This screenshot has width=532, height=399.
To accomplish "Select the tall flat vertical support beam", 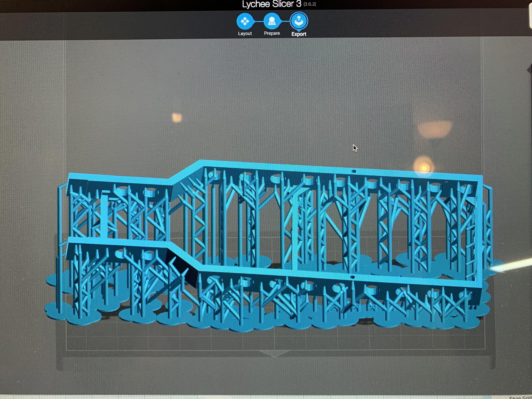I will pyautogui.click(x=295, y=231).
